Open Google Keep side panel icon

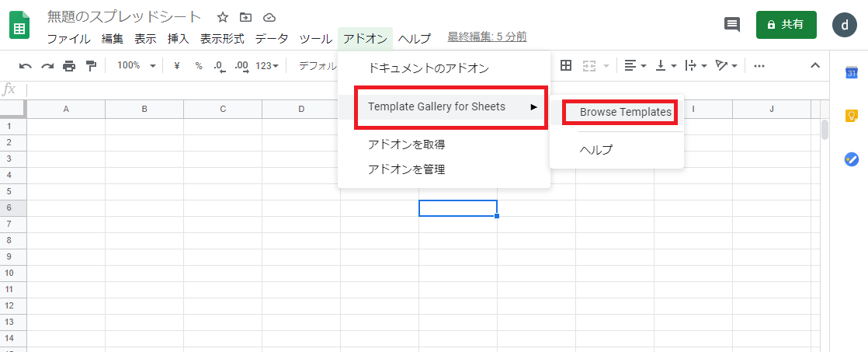pos(851,116)
